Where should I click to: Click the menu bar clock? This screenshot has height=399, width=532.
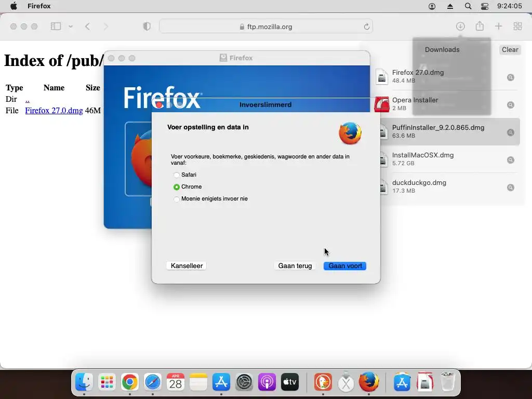[x=509, y=6]
